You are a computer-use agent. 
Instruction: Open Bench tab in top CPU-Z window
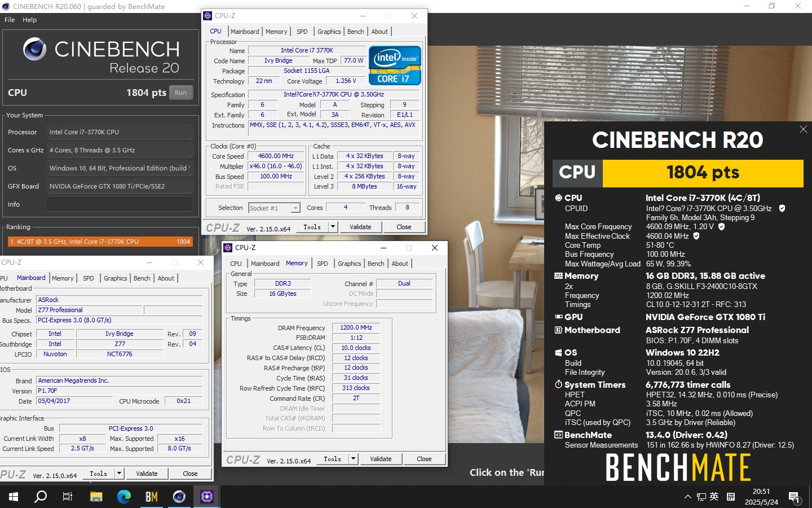[355, 32]
